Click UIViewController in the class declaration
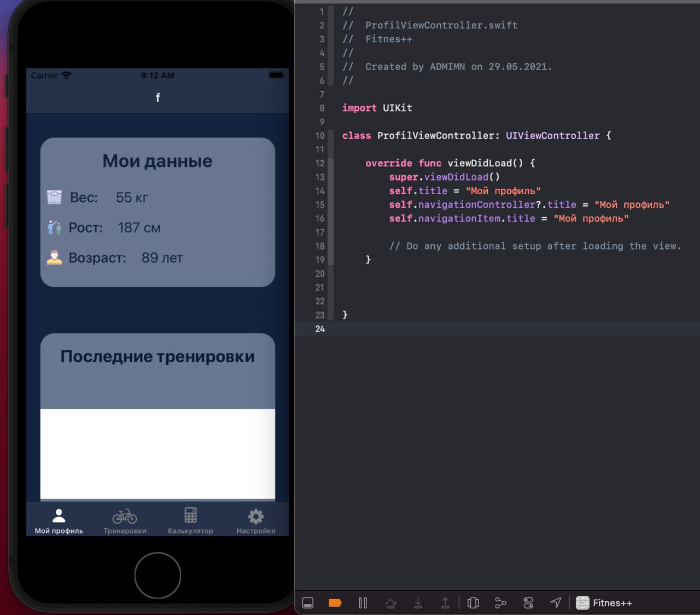This screenshot has width=700, height=615. coord(552,136)
